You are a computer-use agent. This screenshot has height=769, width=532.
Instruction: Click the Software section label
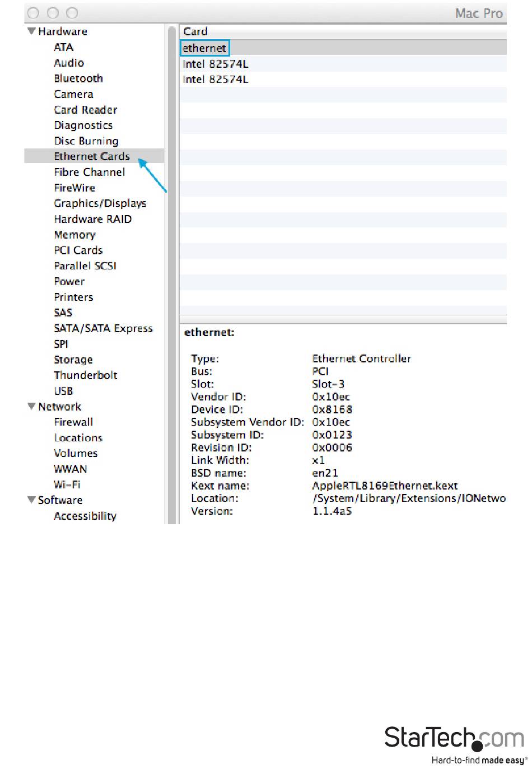pyautogui.click(x=60, y=500)
